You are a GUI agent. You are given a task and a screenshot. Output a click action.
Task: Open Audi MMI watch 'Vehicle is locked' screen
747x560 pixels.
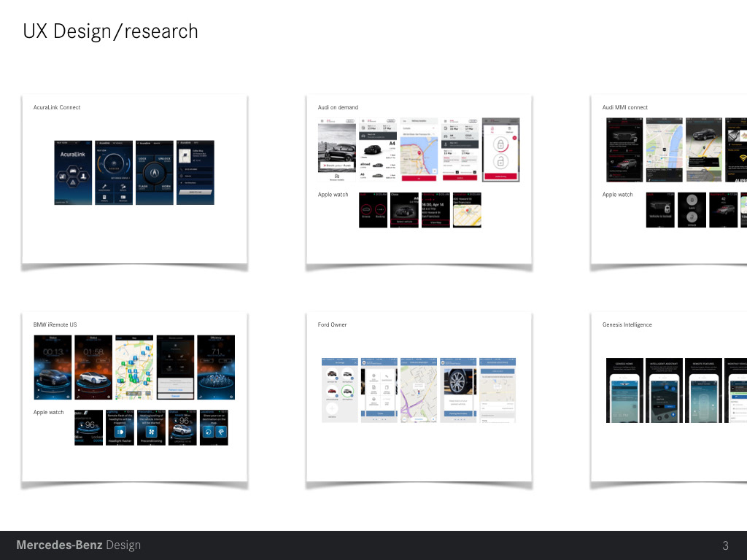660,210
